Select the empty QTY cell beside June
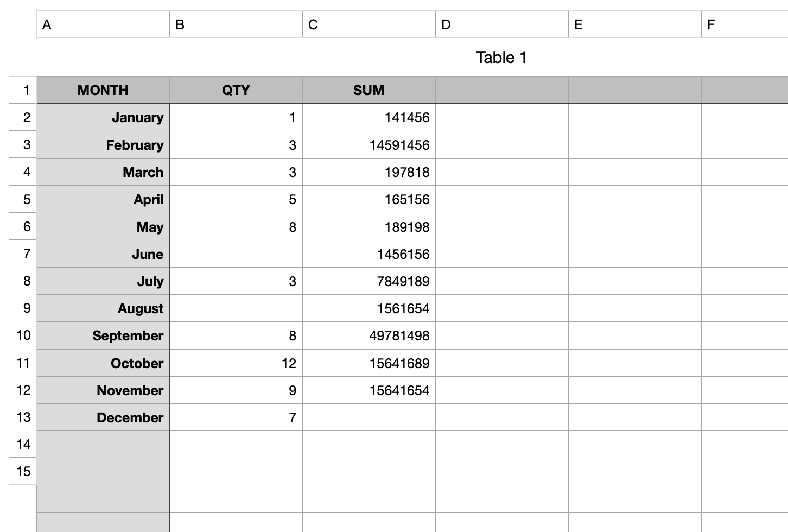The height and width of the screenshot is (532, 788). coord(236,254)
